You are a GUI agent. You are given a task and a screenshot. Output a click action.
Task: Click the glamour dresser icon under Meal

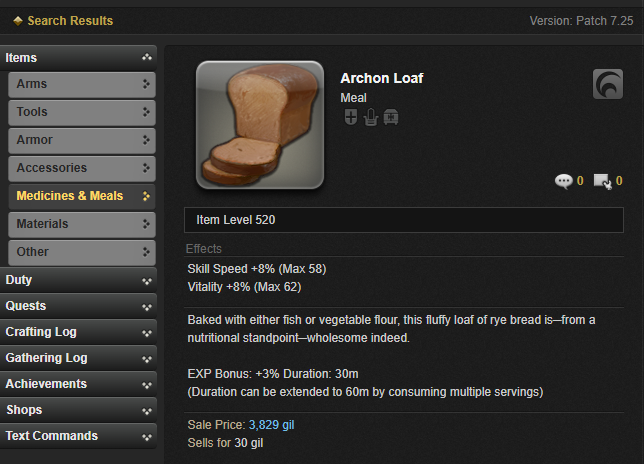(x=370, y=118)
